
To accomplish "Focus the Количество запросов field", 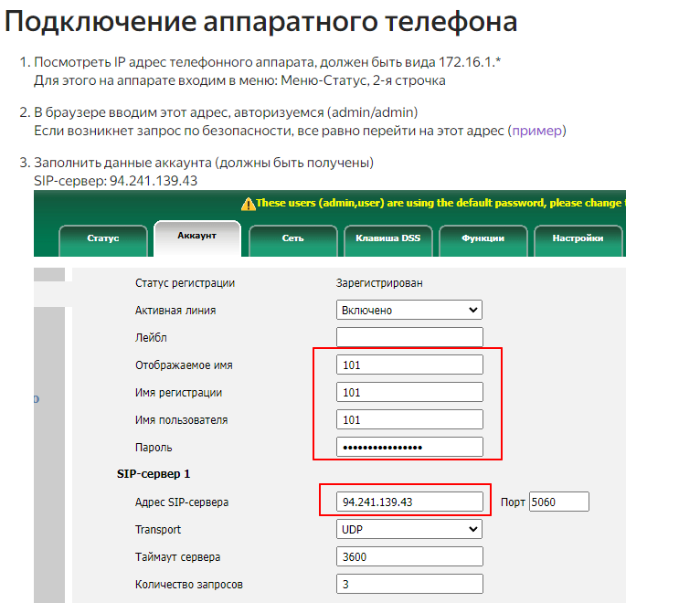I will pyautogui.click(x=409, y=585).
